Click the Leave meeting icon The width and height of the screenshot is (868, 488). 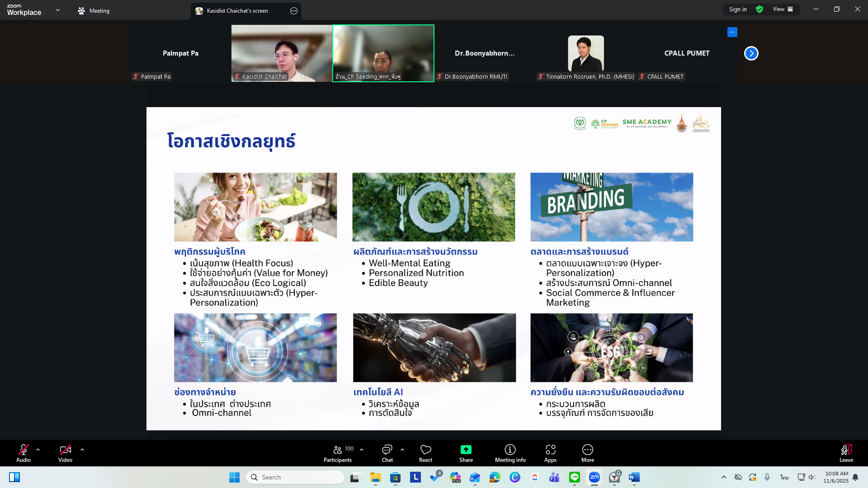846,450
